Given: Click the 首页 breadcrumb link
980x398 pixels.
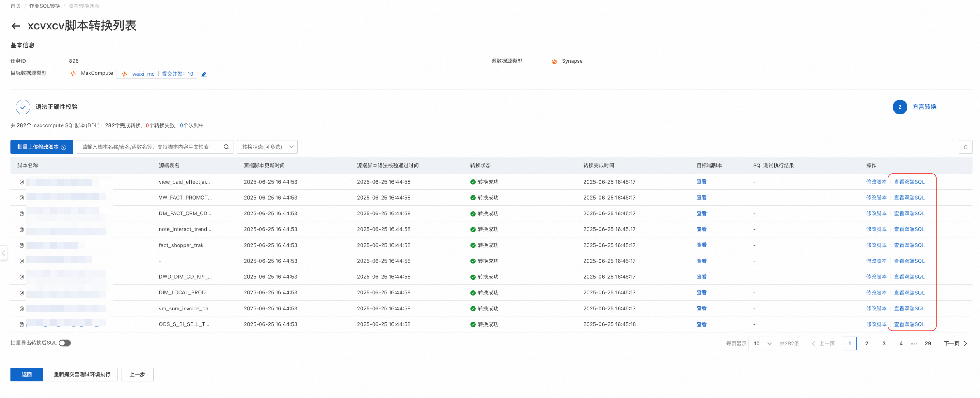Looking at the screenshot, I should [16, 6].
